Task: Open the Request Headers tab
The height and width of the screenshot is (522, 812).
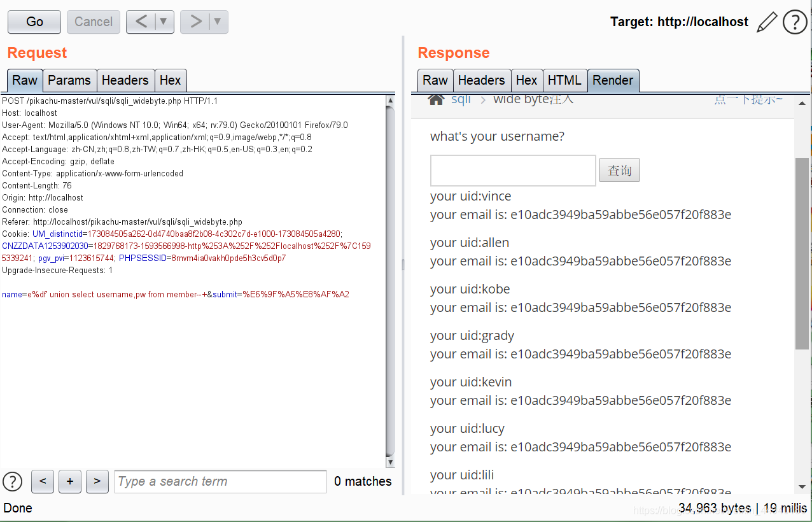Action: (x=125, y=80)
